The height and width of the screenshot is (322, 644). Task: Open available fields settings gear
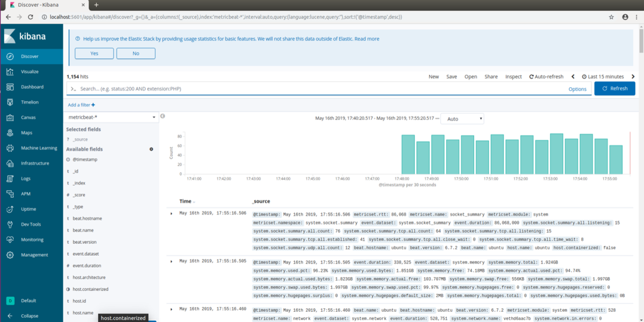click(151, 149)
